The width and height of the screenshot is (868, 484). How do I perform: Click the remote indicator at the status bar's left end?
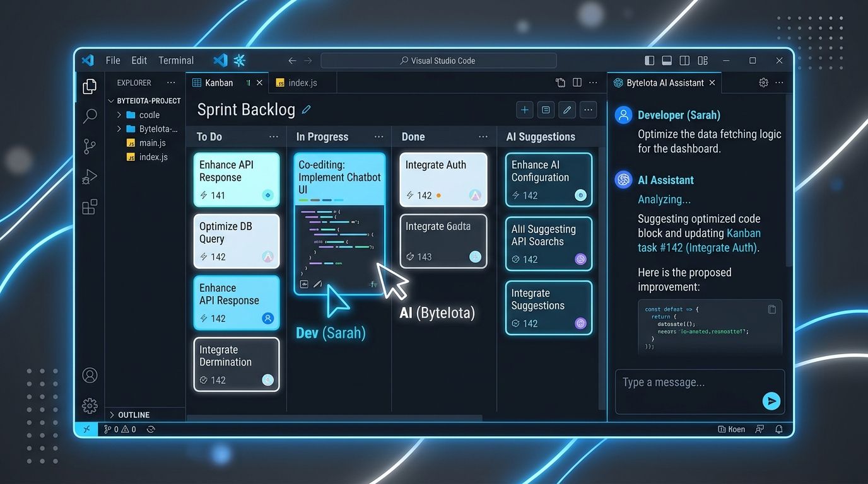point(86,429)
